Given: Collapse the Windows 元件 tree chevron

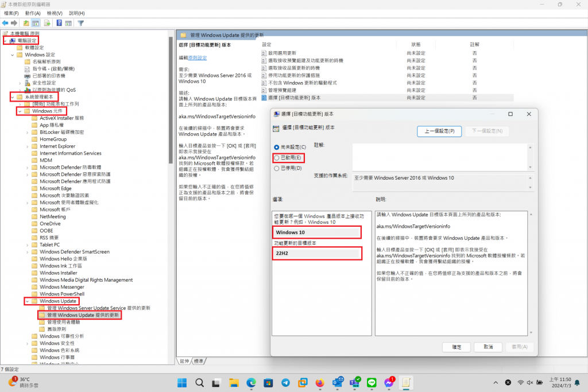Looking at the screenshot, I should pos(20,111).
